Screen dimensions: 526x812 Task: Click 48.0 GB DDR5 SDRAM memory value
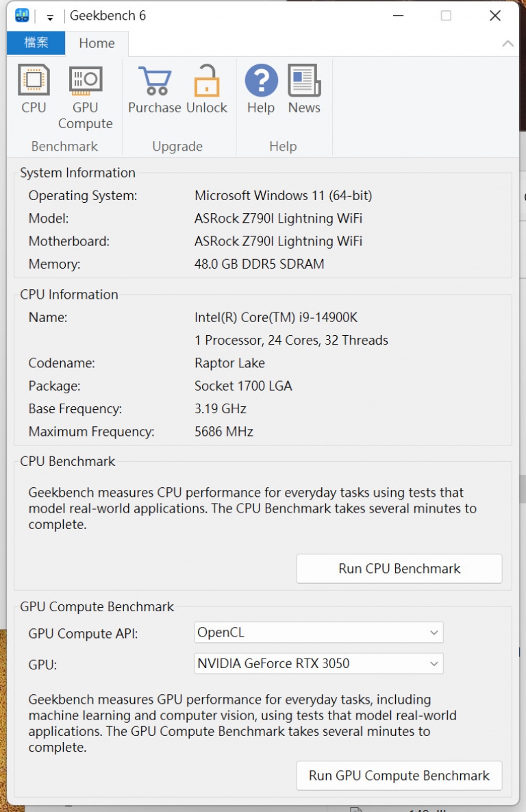(260, 264)
